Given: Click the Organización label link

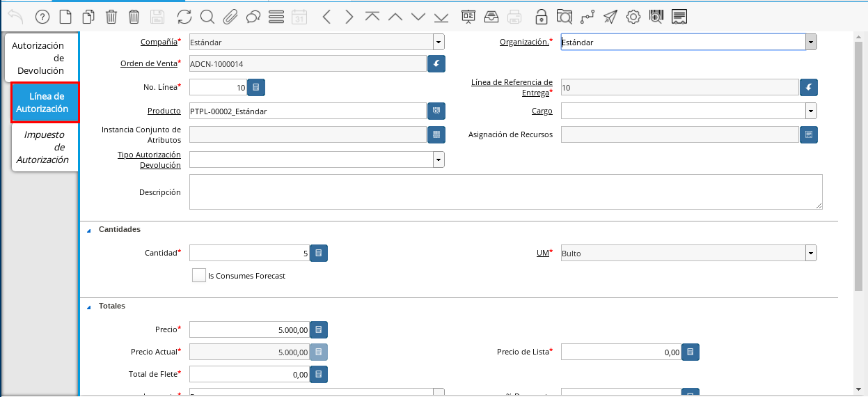Looking at the screenshot, I should (524, 42).
